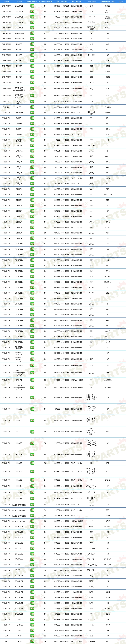Select body code F7, F8

(92, 82)
